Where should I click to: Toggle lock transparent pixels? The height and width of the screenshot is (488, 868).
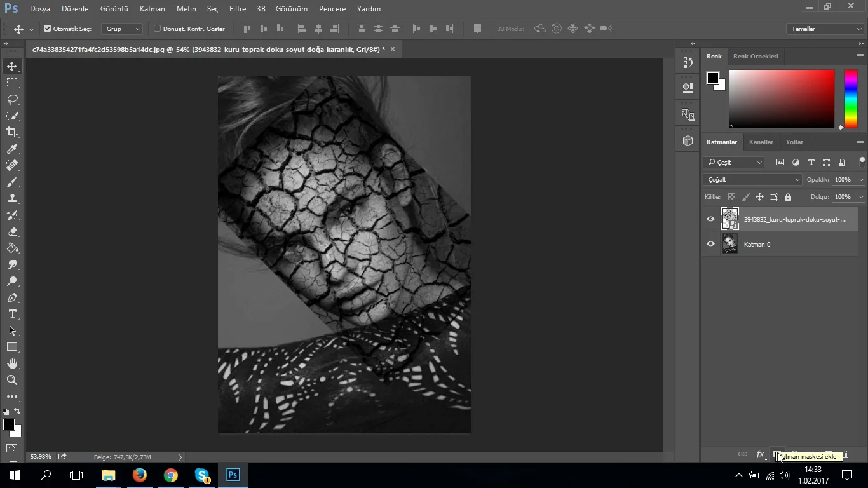pos(731,197)
